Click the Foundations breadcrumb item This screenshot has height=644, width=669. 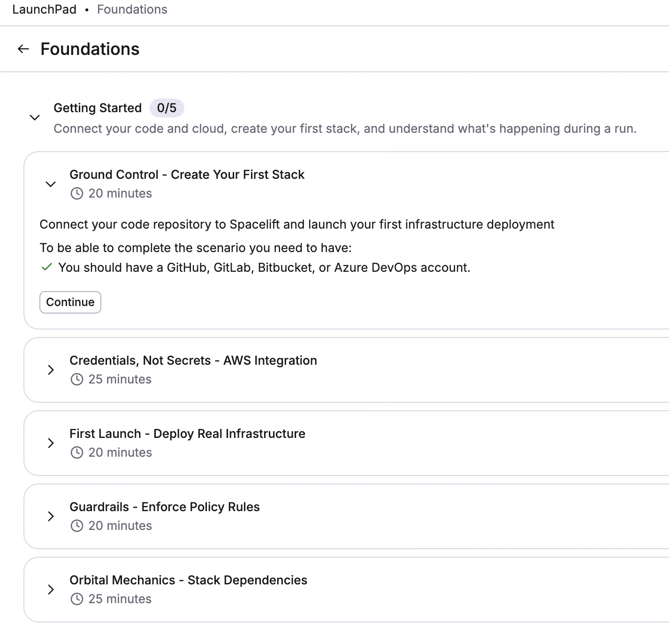tap(132, 9)
